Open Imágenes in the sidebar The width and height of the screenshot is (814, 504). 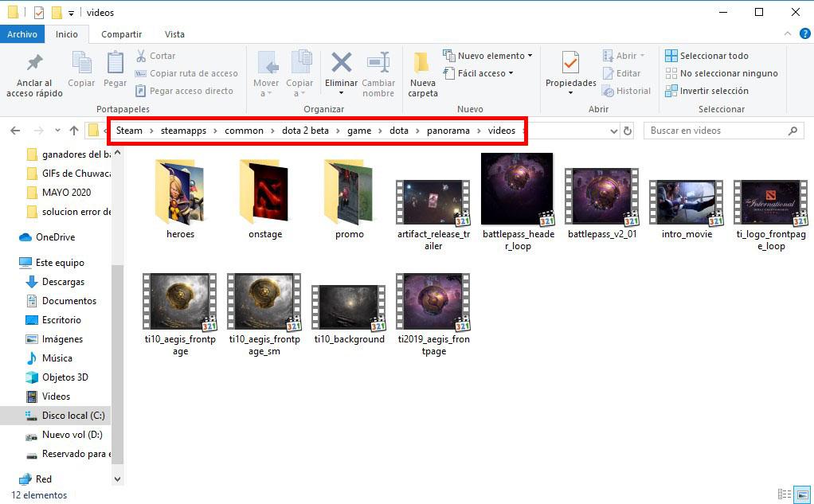click(54, 339)
